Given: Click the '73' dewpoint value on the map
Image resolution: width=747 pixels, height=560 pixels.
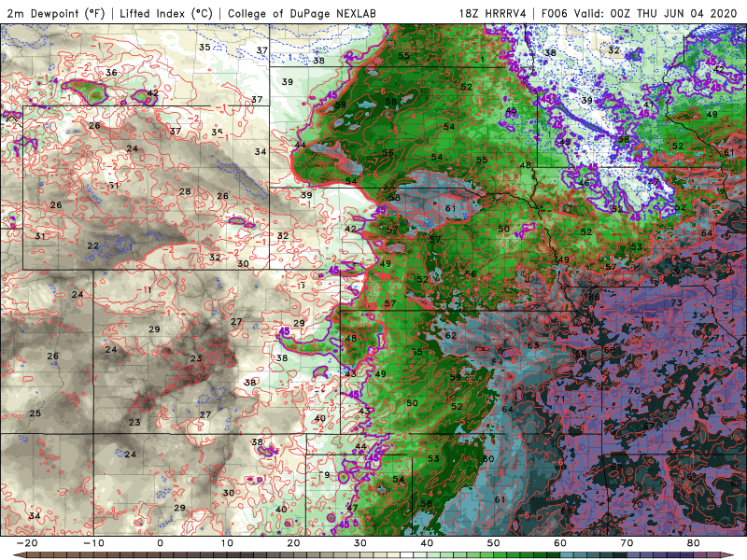Looking at the screenshot, I should 676,302.
